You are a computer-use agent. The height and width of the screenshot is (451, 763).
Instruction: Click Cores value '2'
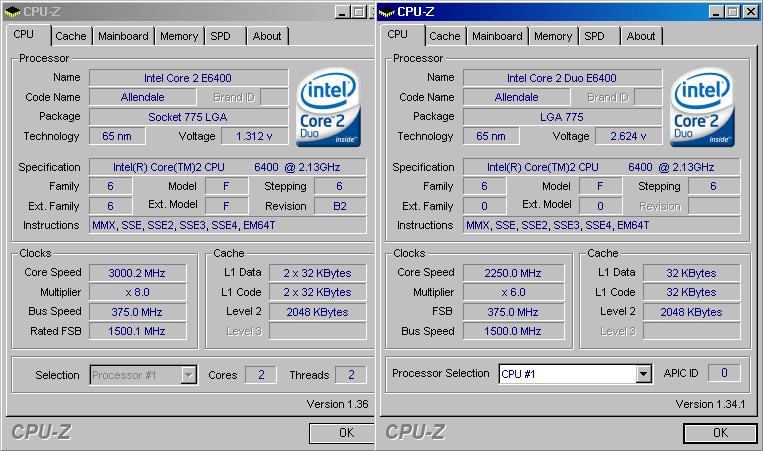click(x=261, y=375)
